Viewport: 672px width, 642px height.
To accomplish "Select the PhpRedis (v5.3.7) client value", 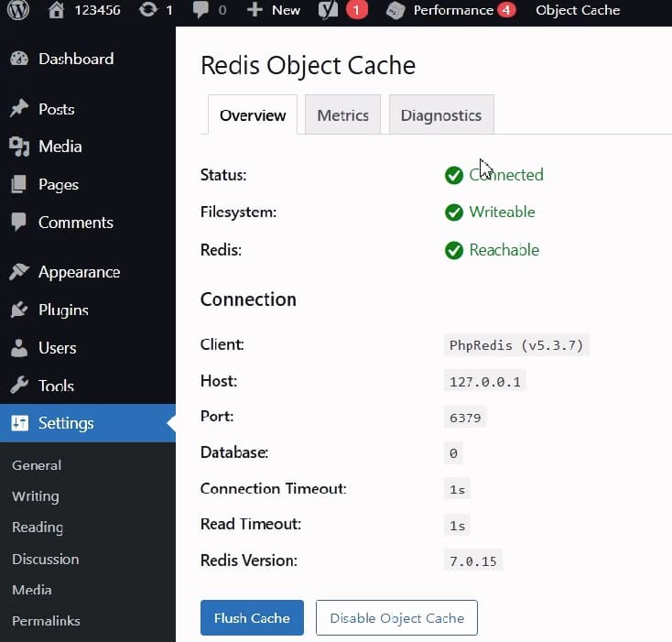I will pos(516,345).
